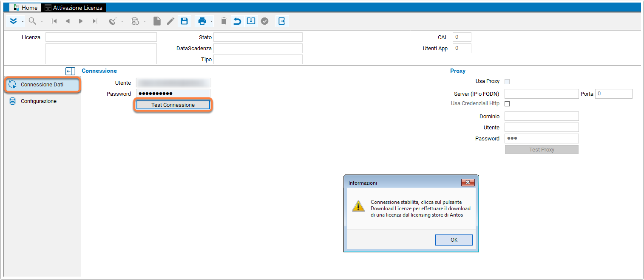Click the round checkmark confirm icon

[x=264, y=21]
